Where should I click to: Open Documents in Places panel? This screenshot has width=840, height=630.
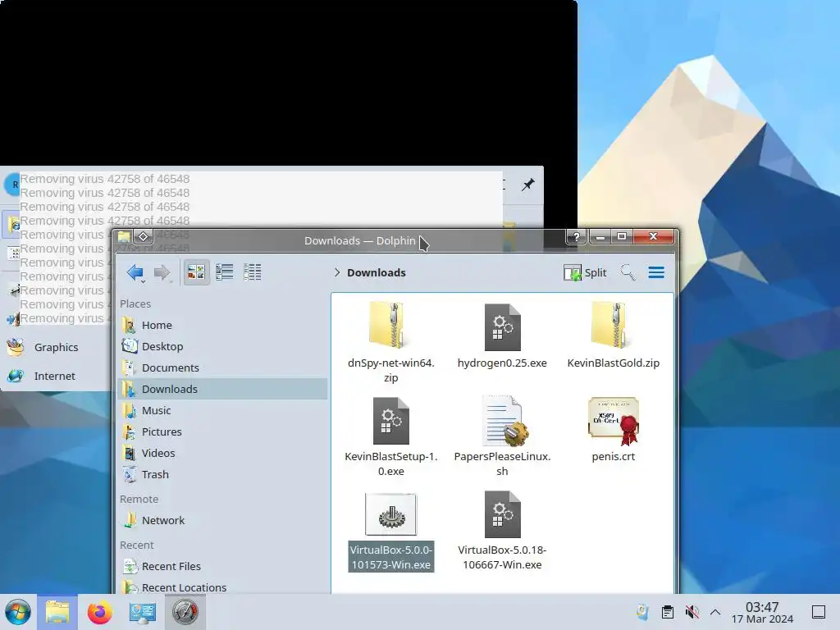coord(222,368)
